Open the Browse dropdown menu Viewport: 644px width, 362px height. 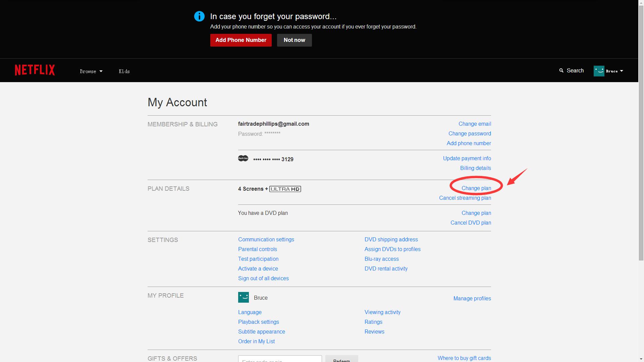coord(91,71)
